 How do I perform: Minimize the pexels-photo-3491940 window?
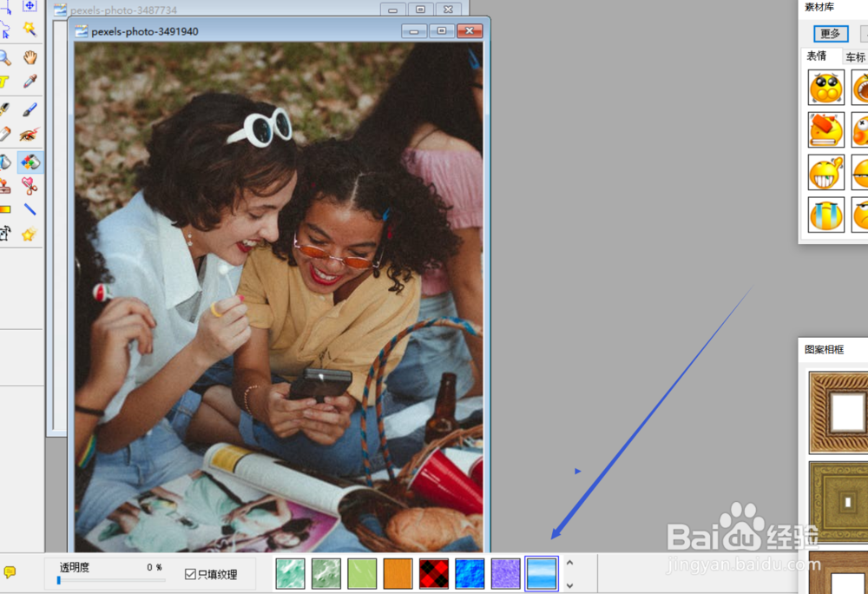pos(413,31)
